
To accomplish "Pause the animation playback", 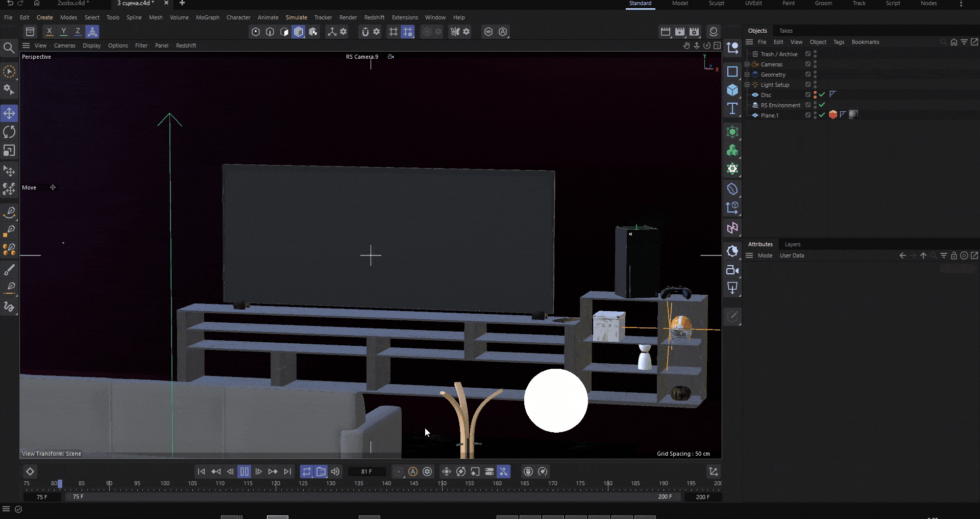I will [x=244, y=471].
